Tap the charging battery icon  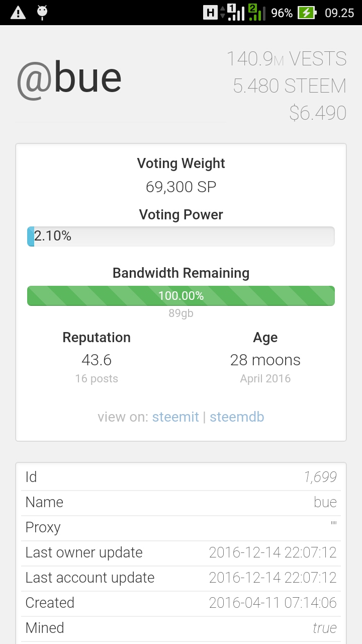307,13
